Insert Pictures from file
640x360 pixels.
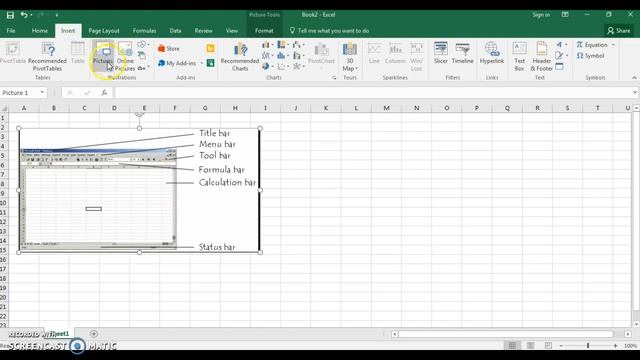click(103, 53)
